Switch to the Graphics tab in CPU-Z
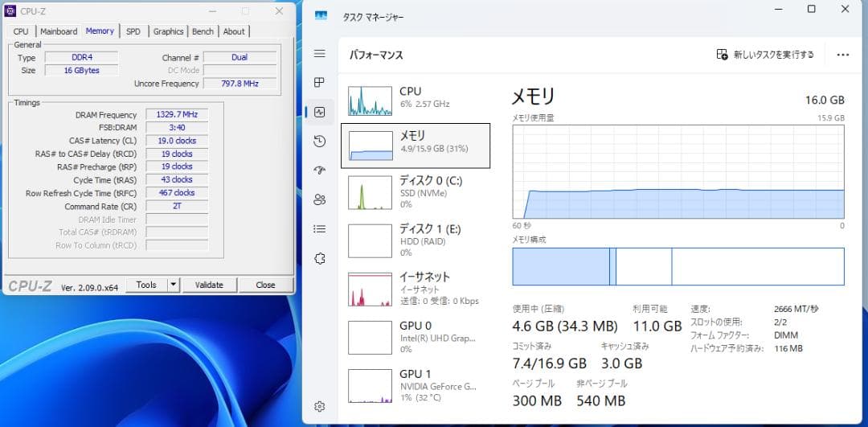This screenshot has height=427, width=868. (x=168, y=31)
